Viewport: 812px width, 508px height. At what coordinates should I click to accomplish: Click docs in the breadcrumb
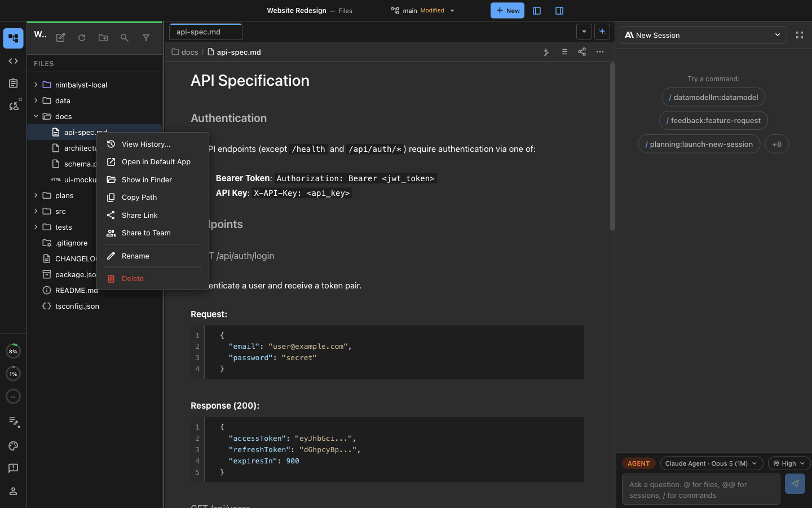[189, 52]
